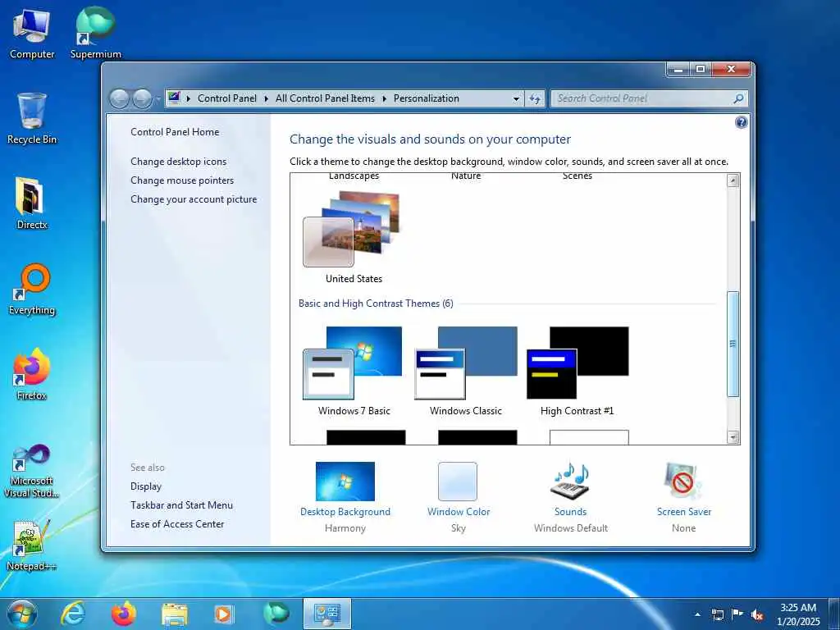
Task: Open the Supermium desktop shortcut
Action: pyautogui.click(x=95, y=34)
